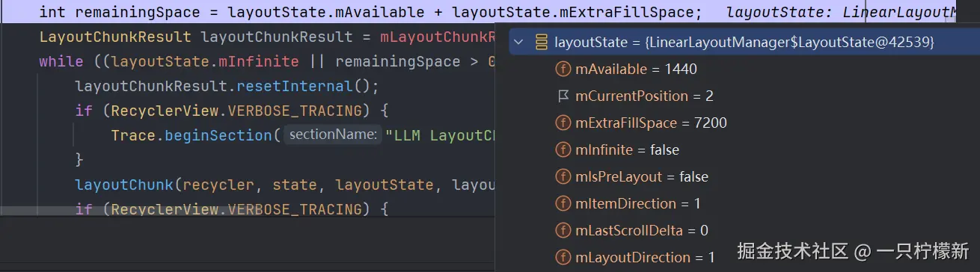Click the mLastScrollDelta field icon
Image resolution: width=980 pixels, height=272 pixels.
click(563, 231)
